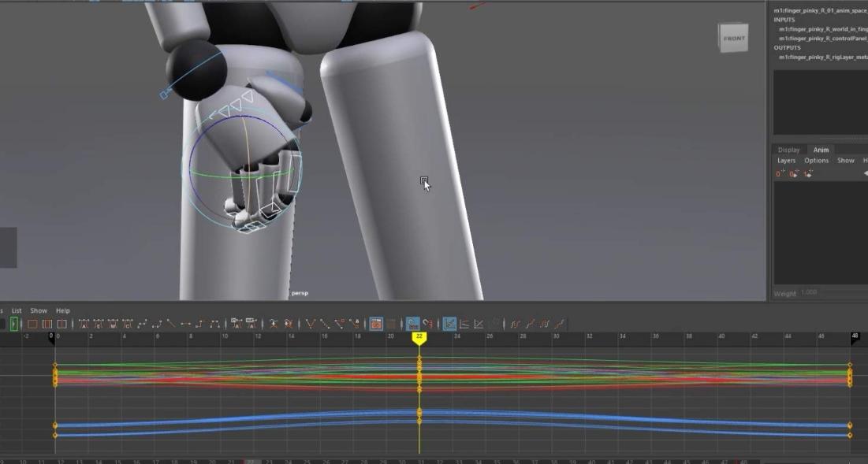This screenshot has width=868, height=464.
Task: Switch to the Display tab
Action: click(x=788, y=150)
